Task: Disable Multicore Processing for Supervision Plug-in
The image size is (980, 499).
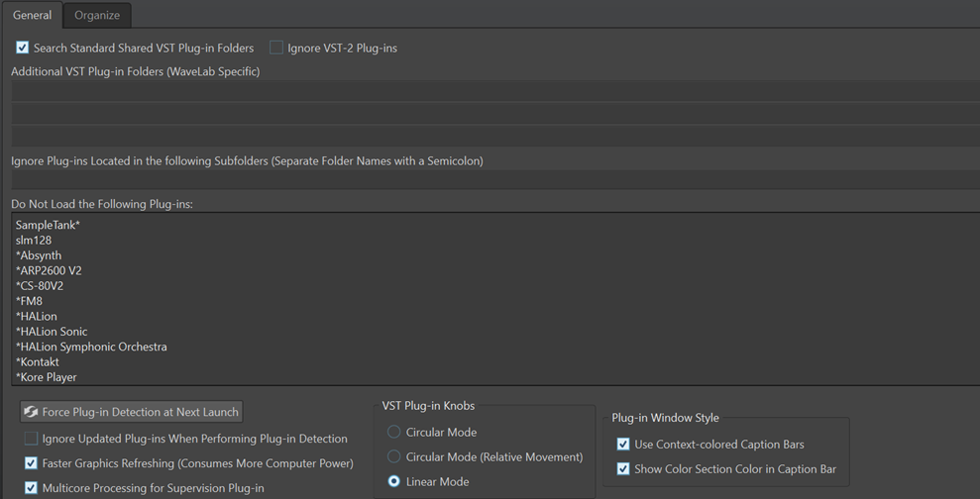Action: (32, 487)
